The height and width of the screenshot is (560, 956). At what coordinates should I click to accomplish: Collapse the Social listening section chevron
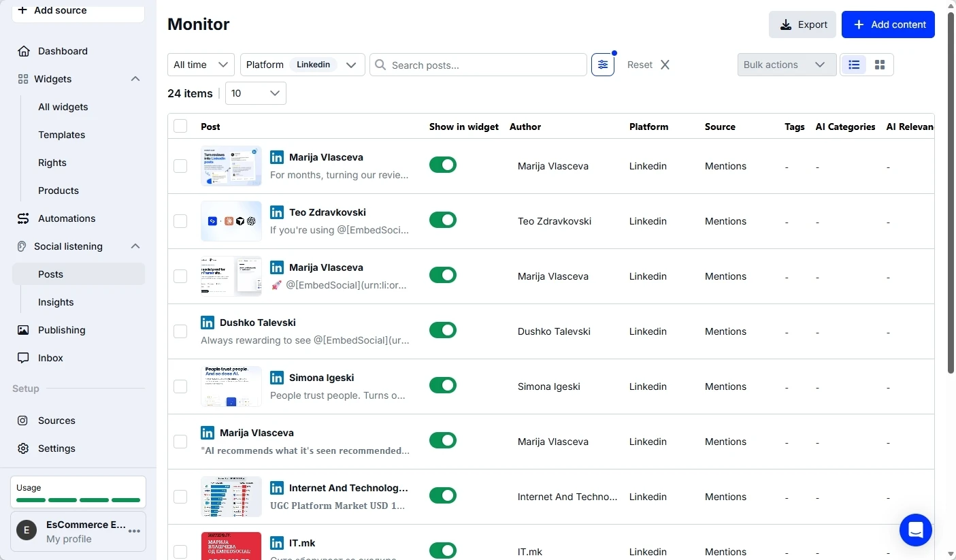coord(135,246)
